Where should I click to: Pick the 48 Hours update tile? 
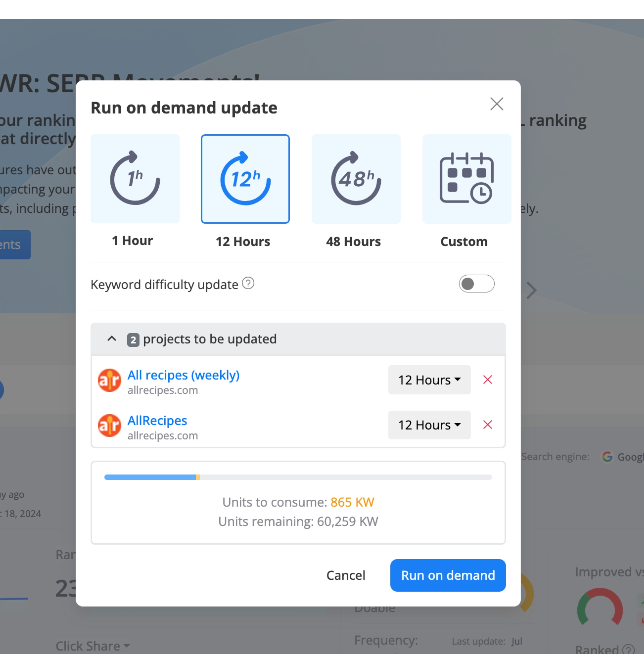[356, 179]
